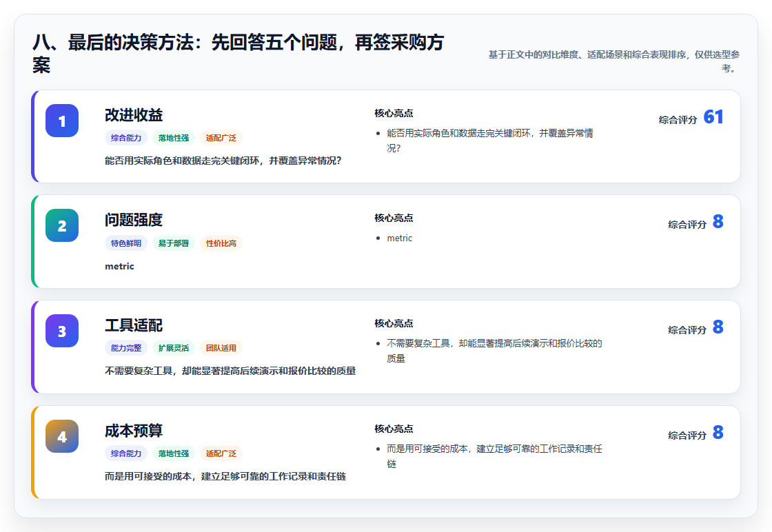Viewport: 772px width, 532px height.
Task: Click bold description 而是用可接受的成本 under 成本预算
Action: coord(225,476)
